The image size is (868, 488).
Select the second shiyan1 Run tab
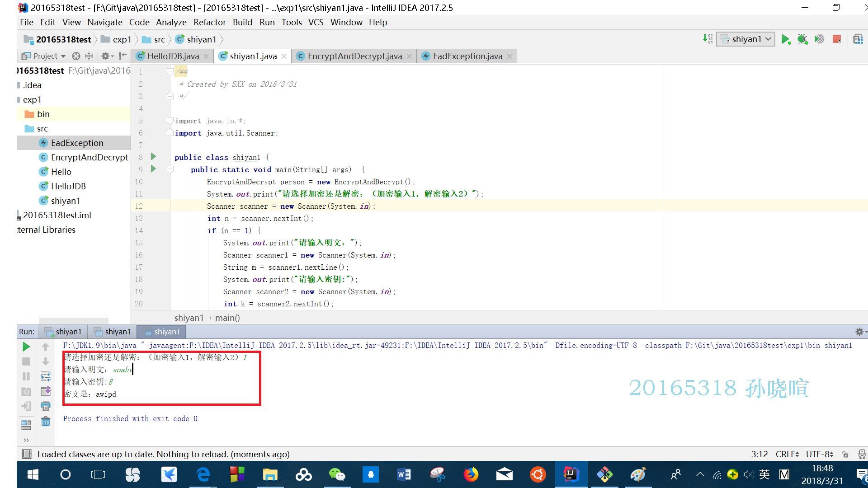pos(112,332)
